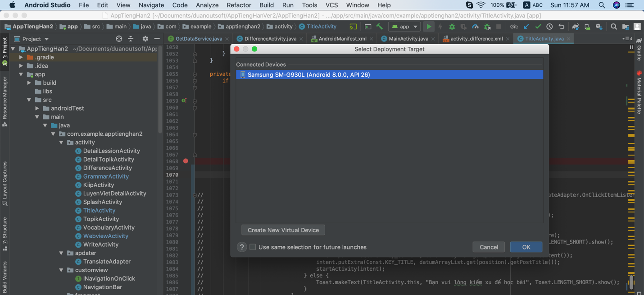Switch to the MainActivity.java tab

pos(408,39)
